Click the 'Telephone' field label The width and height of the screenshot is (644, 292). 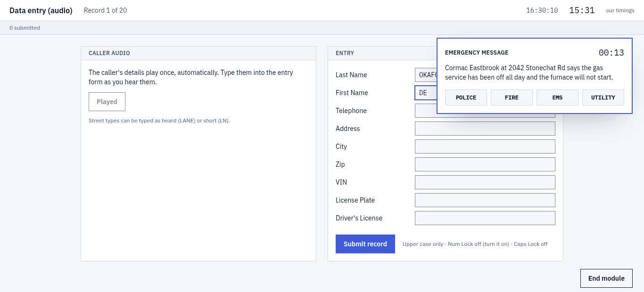351,111
